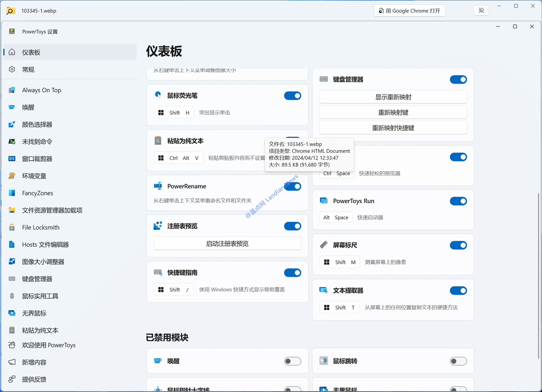542x392 pixels.
Task: Click the 103345-1.webp file name in title bar
Action: [39, 11]
